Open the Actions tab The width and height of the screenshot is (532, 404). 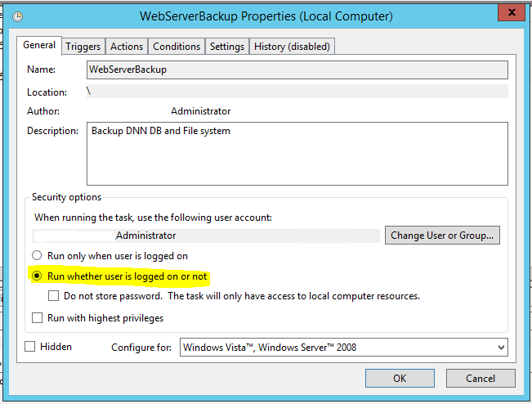(127, 47)
